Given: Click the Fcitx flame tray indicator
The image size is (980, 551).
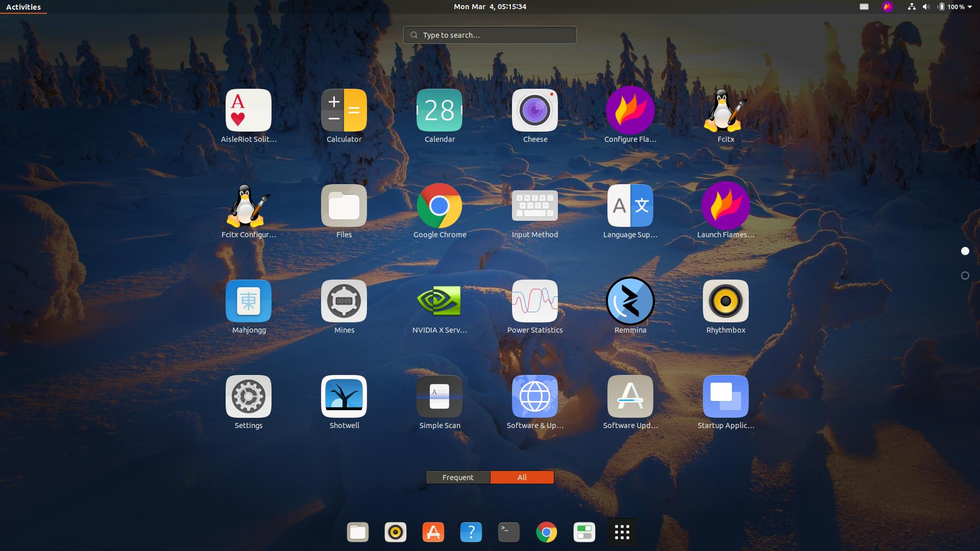Looking at the screenshot, I should (x=888, y=7).
